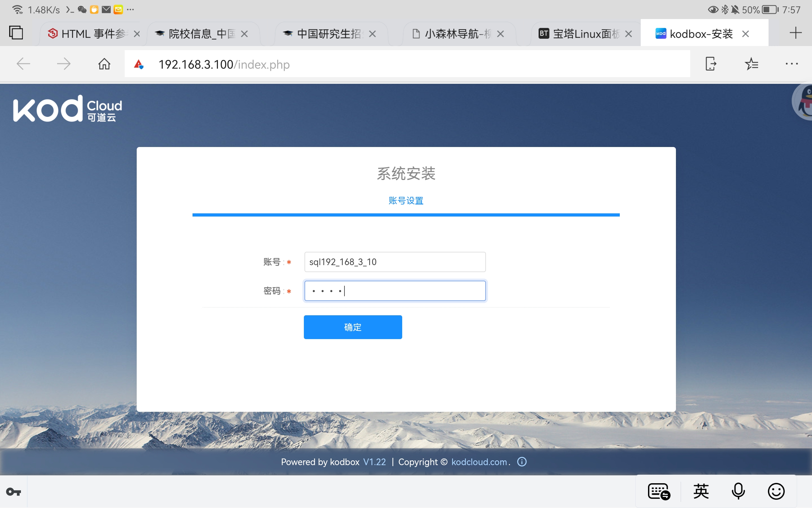Tap the keyboard switch icon
The image size is (812, 508).
click(659, 491)
